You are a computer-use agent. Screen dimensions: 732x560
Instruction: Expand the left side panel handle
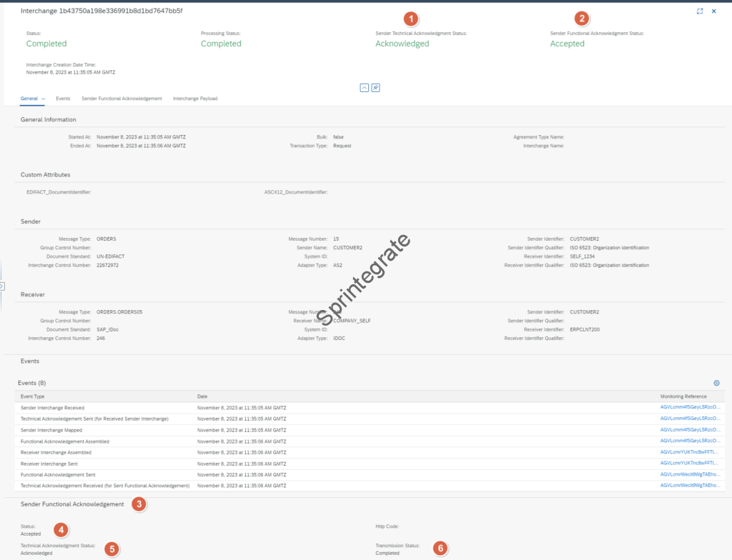coord(2,286)
